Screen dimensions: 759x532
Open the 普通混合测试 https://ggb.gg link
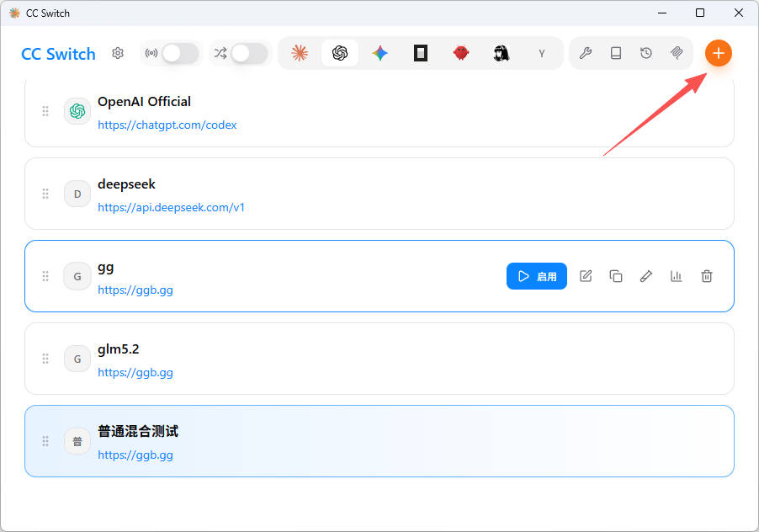coord(135,455)
